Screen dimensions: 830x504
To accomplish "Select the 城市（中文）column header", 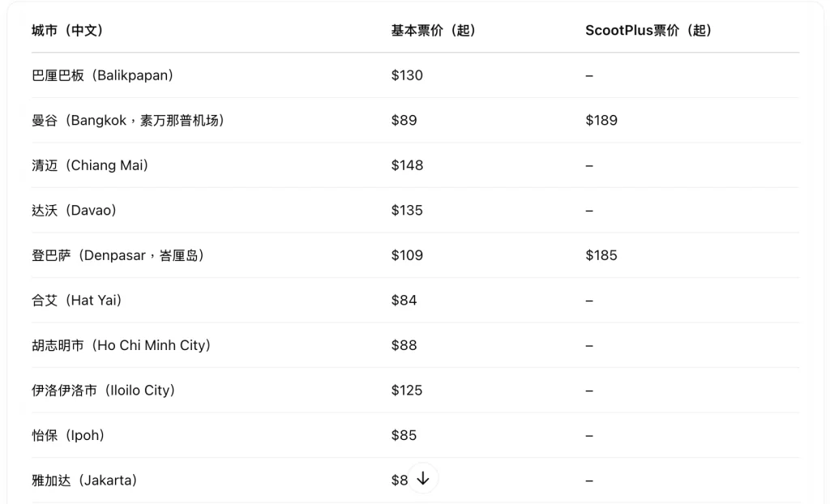I will pyautogui.click(x=67, y=31).
